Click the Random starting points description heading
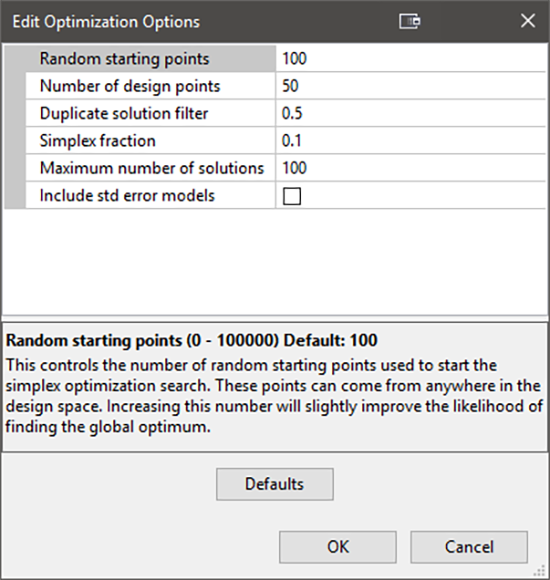This screenshot has height=580, width=550. pyautogui.click(x=192, y=340)
